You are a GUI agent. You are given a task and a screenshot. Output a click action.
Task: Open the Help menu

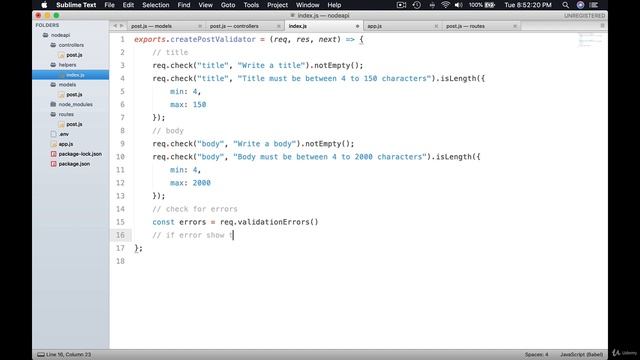coord(334,5)
